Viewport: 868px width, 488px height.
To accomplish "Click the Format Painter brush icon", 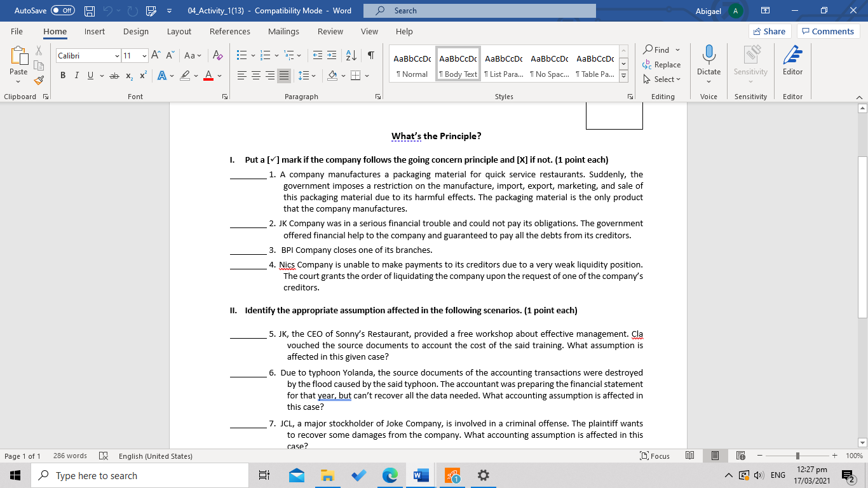I will click(x=39, y=80).
